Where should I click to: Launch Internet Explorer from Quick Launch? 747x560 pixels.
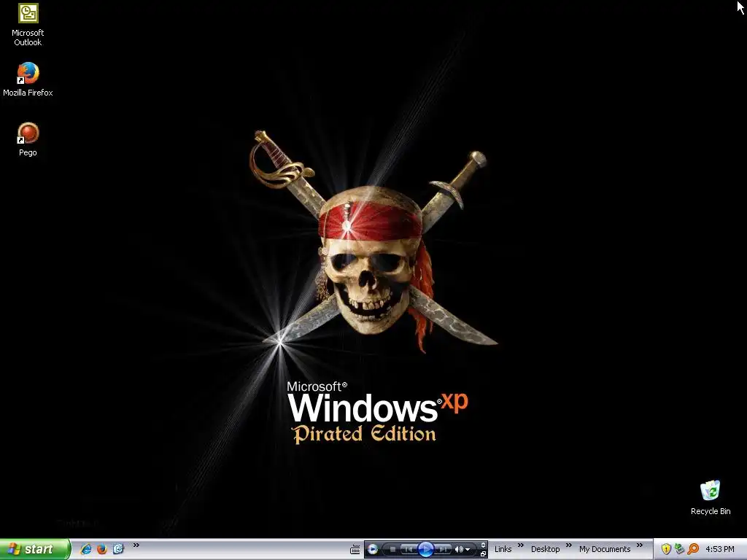point(86,549)
